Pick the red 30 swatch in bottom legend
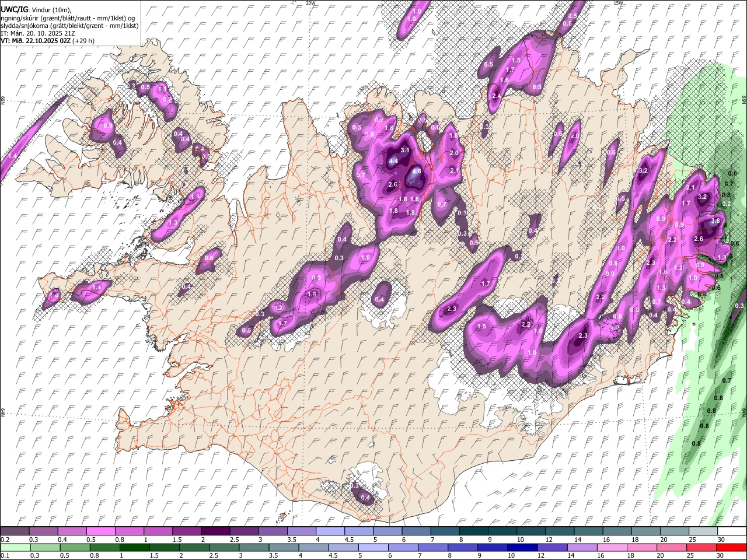Screen dimensions: 747x560 pos(732,548)
